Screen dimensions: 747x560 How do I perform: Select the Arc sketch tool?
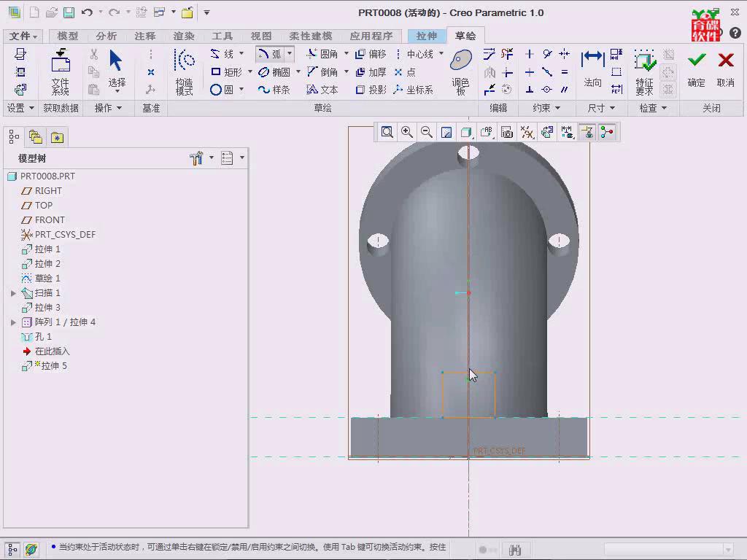coord(270,54)
